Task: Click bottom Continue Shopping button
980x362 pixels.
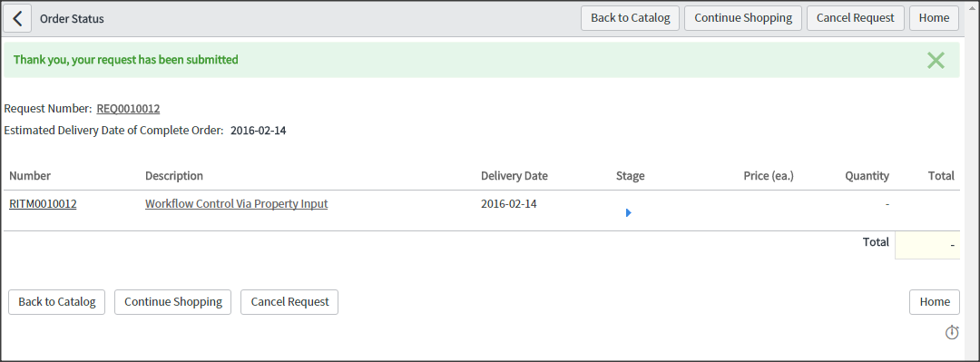Action: [173, 302]
